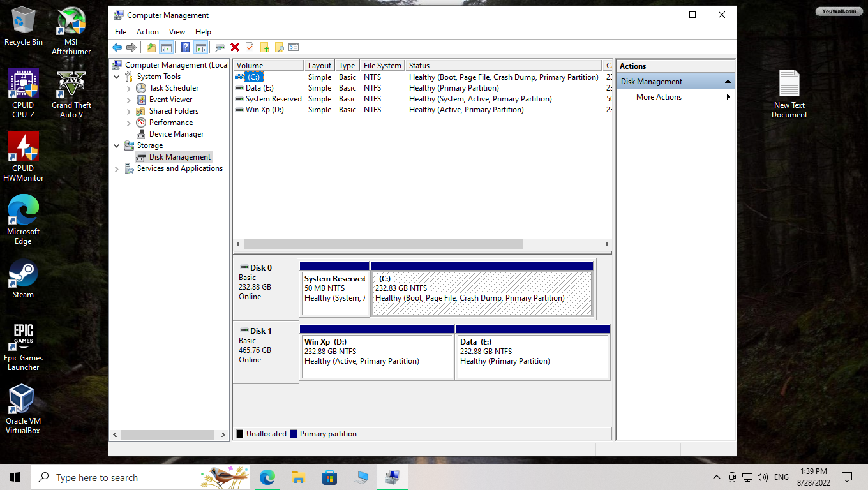Sort by the Layout column header
868x490 pixels.
(x=320, y=66)
